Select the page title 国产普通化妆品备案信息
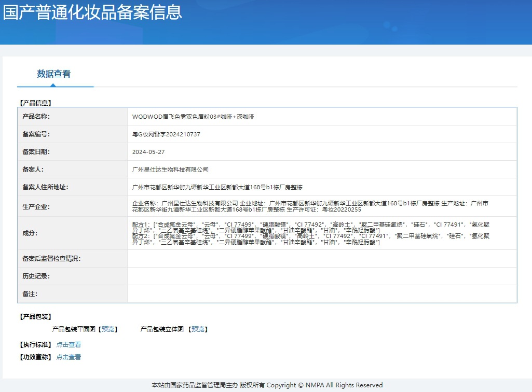This screenshot has height=392, width=532. [92, 12]
